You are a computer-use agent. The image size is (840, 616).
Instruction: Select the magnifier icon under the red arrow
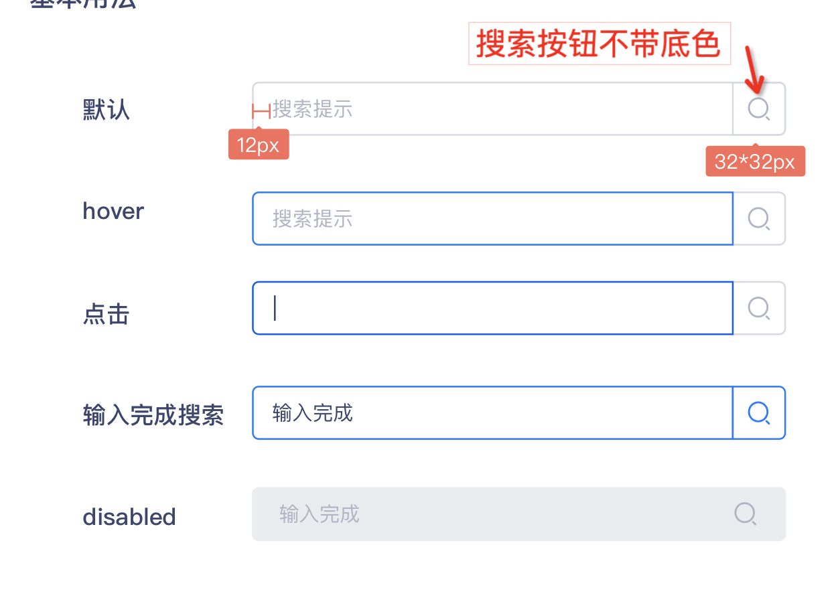coord(758,108)
